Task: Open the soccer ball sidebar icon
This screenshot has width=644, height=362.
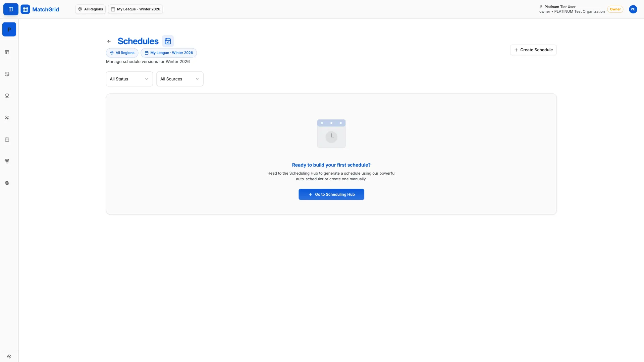Action: [x=7, y=74]
